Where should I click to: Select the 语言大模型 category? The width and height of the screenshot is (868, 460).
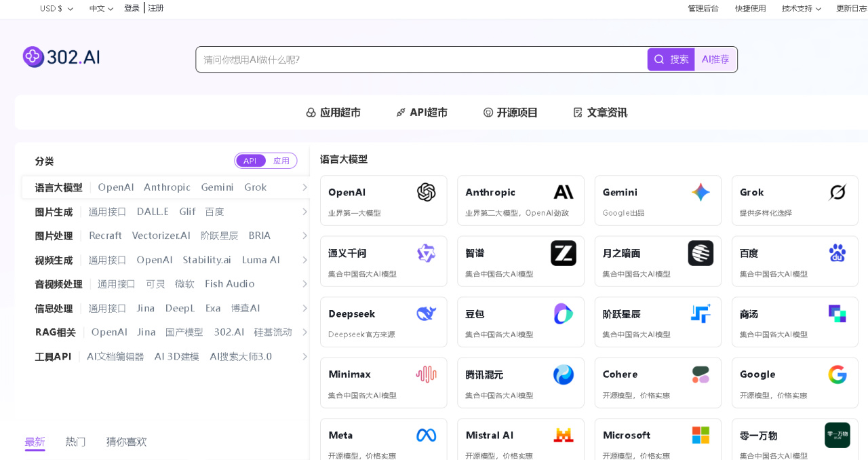tap(58, 187)
